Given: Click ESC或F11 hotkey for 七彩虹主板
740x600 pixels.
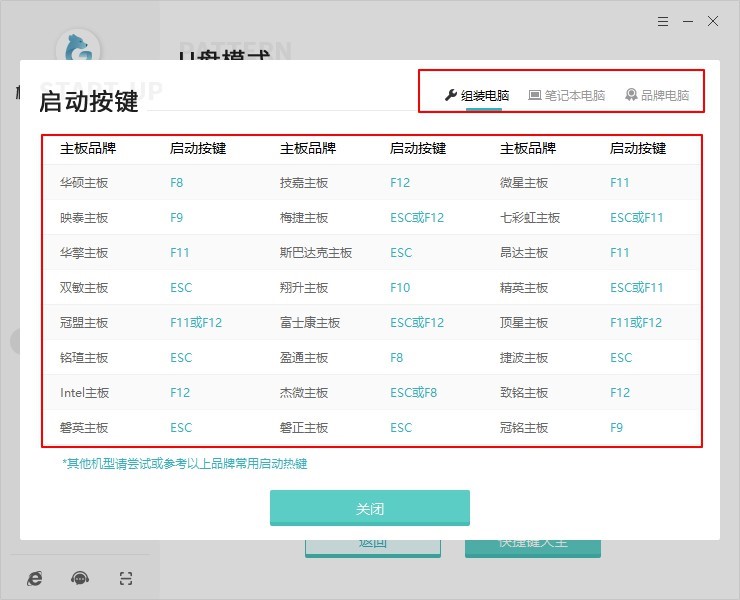Looking at the screenshot, I should point(636,218).
